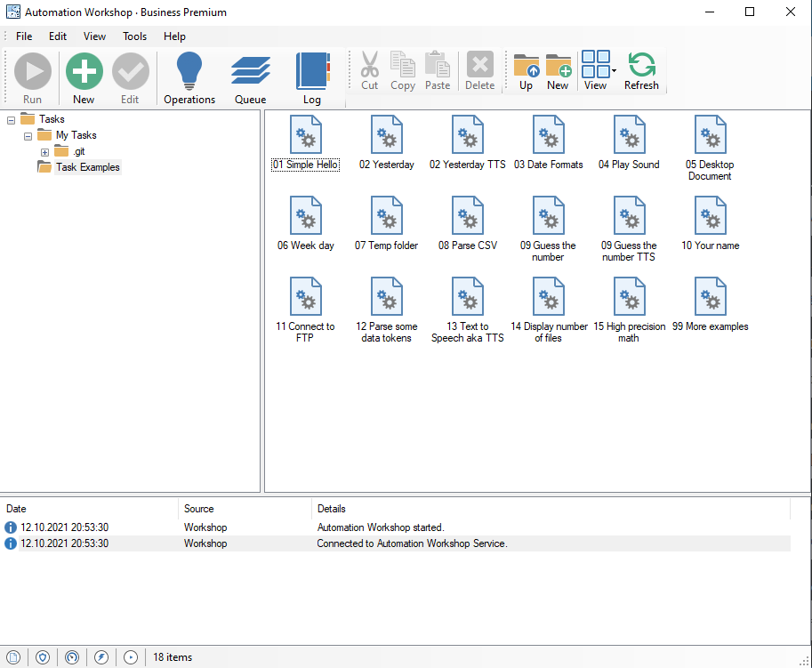The image size is (812, 668).
Task: Select the 02 Yesterday TTS task
Action: (x=468, y=142)
